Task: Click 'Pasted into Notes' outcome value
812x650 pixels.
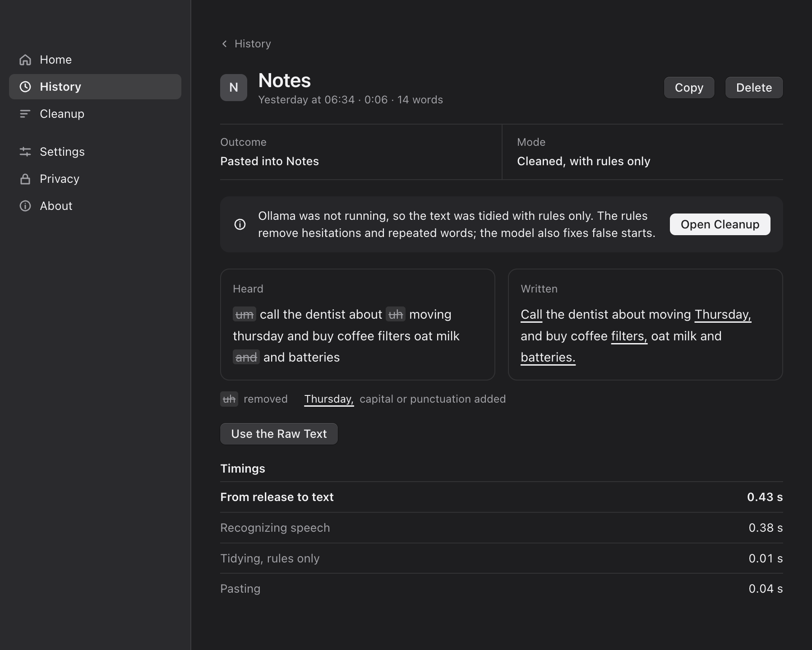Action: point(269,161)
